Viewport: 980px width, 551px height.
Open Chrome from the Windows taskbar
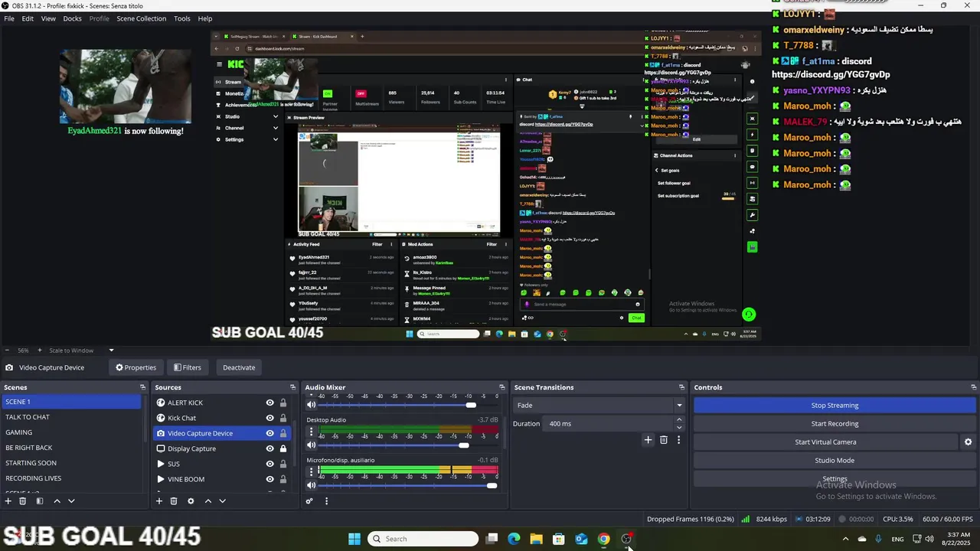pyautogui.click(x=603, y=539)
